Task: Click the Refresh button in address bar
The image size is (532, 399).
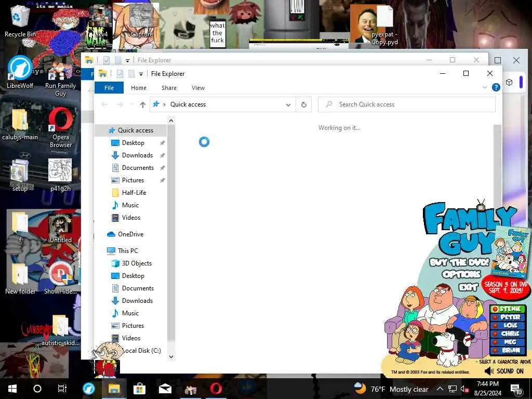Action: tap(303, 104)
